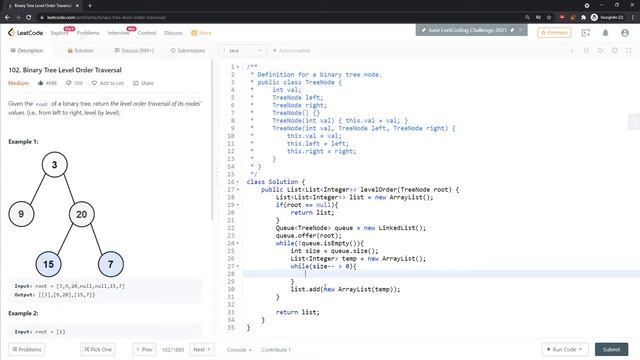Open the Incognito profile indicator
640x360 pixels.
607,17
